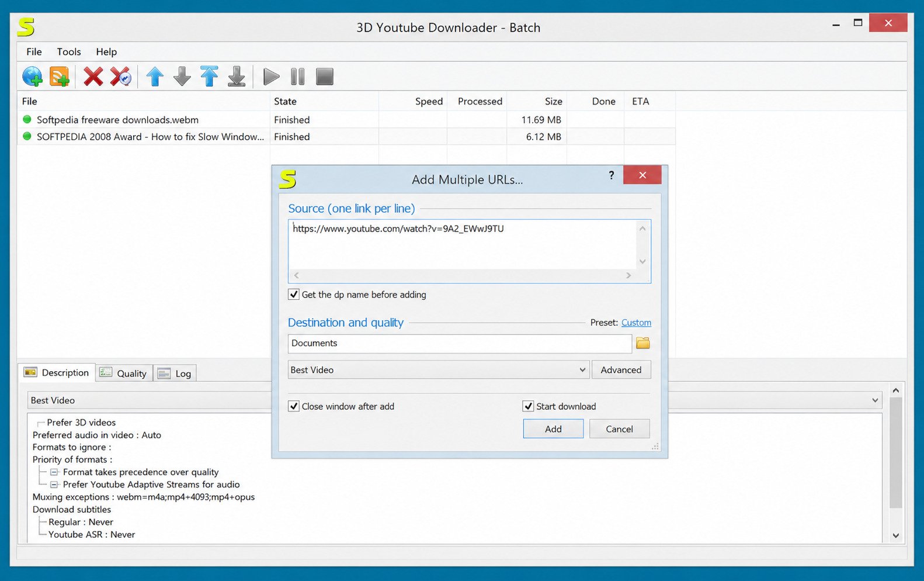Click the Speed column header

413,101
